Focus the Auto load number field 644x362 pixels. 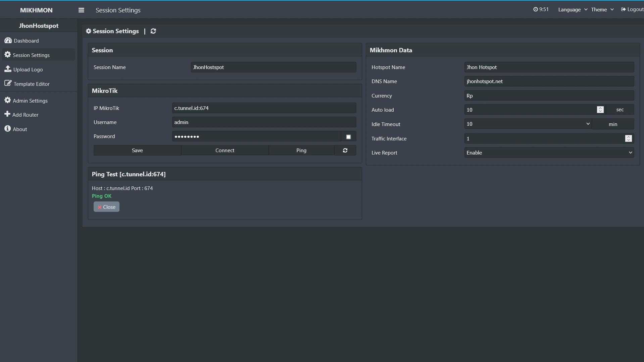coord(535,110)
